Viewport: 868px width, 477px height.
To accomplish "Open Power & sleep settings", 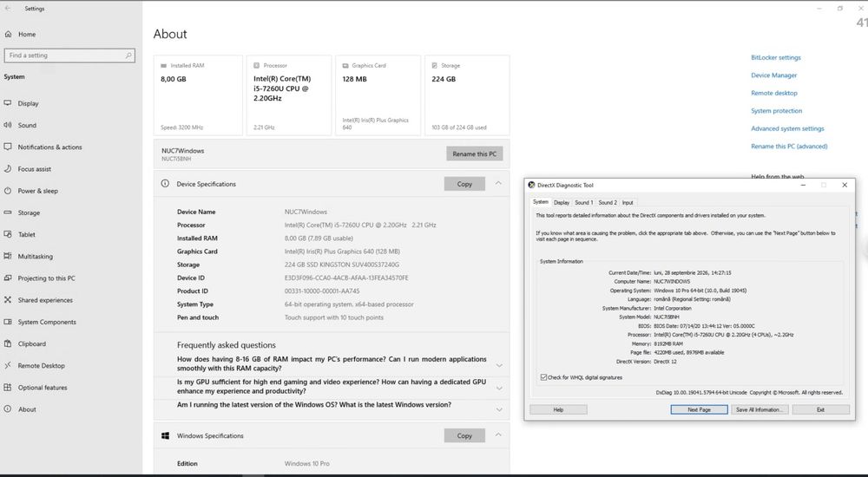I will tap(37, 191).
